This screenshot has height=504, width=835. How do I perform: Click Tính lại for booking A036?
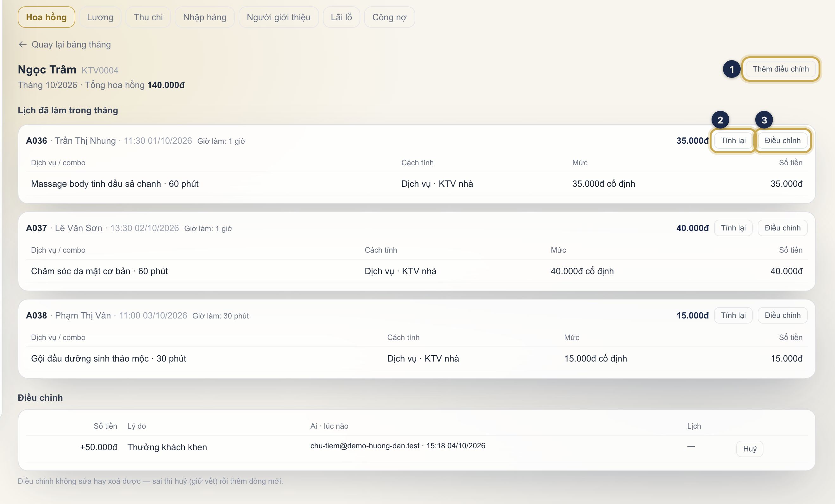733,141
